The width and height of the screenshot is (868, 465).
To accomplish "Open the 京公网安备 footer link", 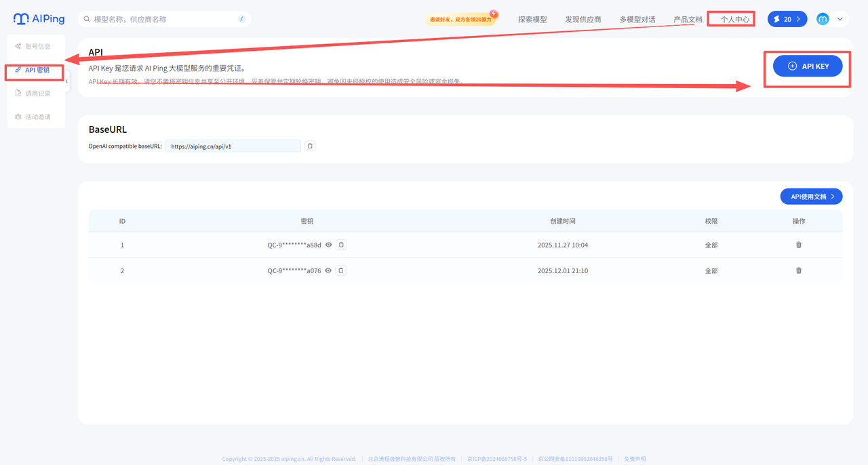I will (x=575, y=459).
